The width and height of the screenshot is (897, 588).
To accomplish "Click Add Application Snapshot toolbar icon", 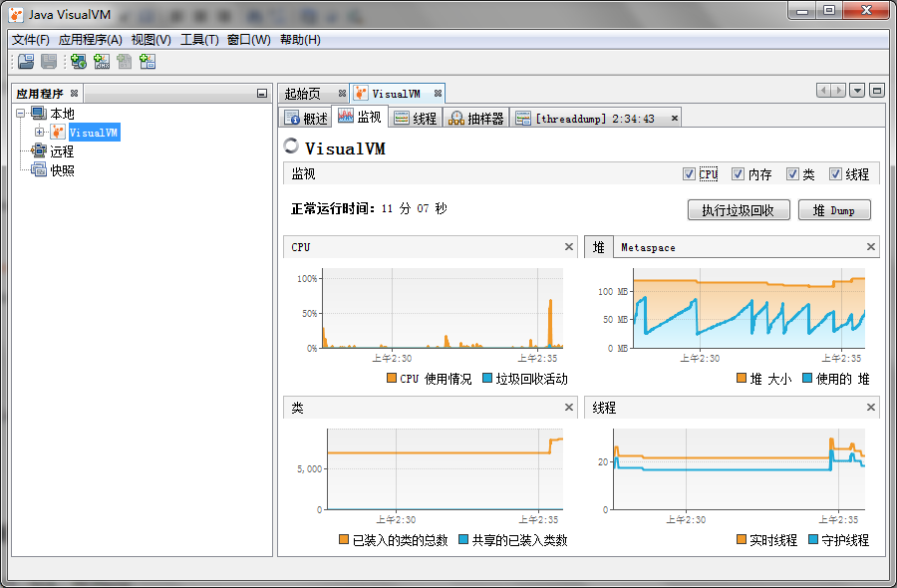I will coord(148,61).
